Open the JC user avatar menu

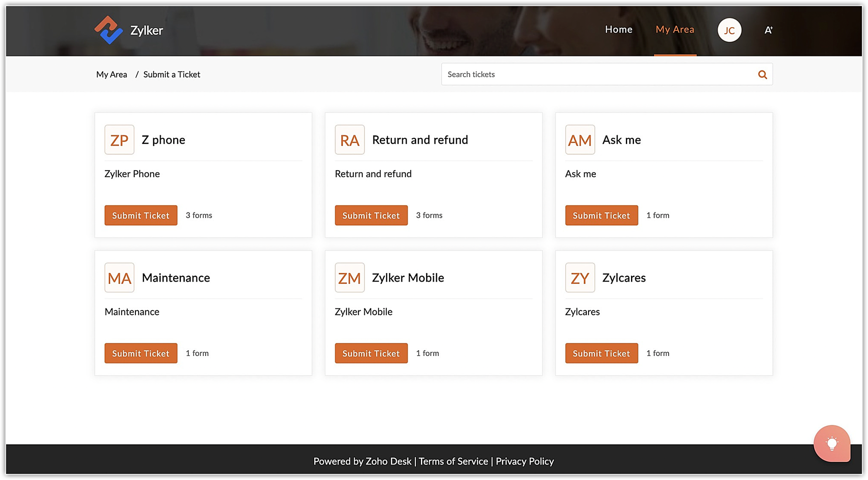tap(729, 30)
